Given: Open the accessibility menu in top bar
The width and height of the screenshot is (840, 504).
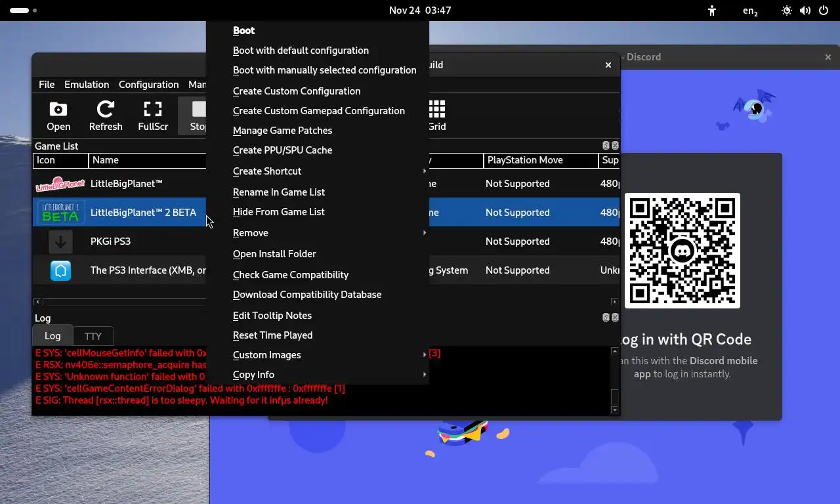Looking at the screenshot, I should click(x=712, y=10).
